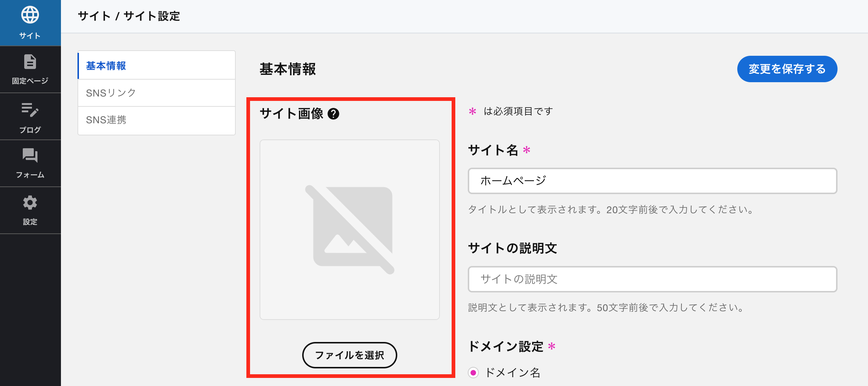Viewport: 868px width, 386px height.
Task: Click the site image preview box
Action: 350,230
